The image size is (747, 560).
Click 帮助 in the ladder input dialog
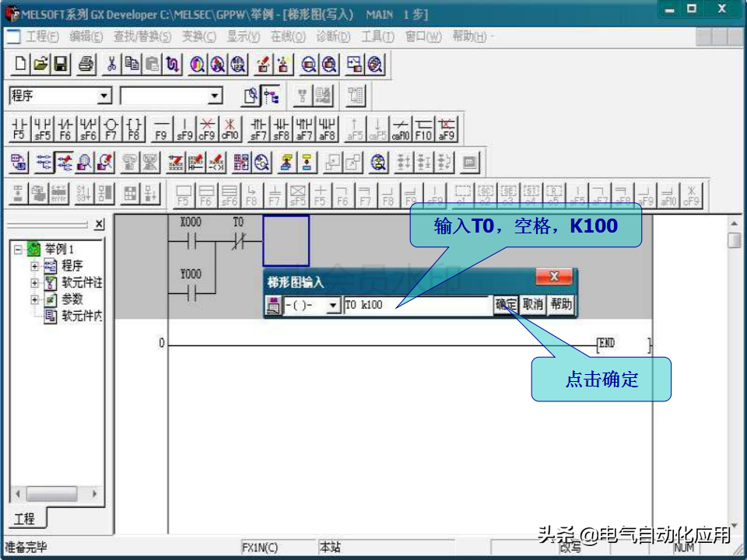[561, 305]
